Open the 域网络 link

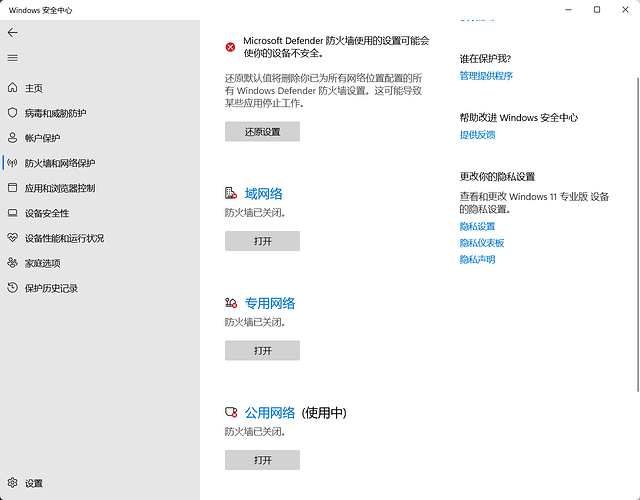263,193
